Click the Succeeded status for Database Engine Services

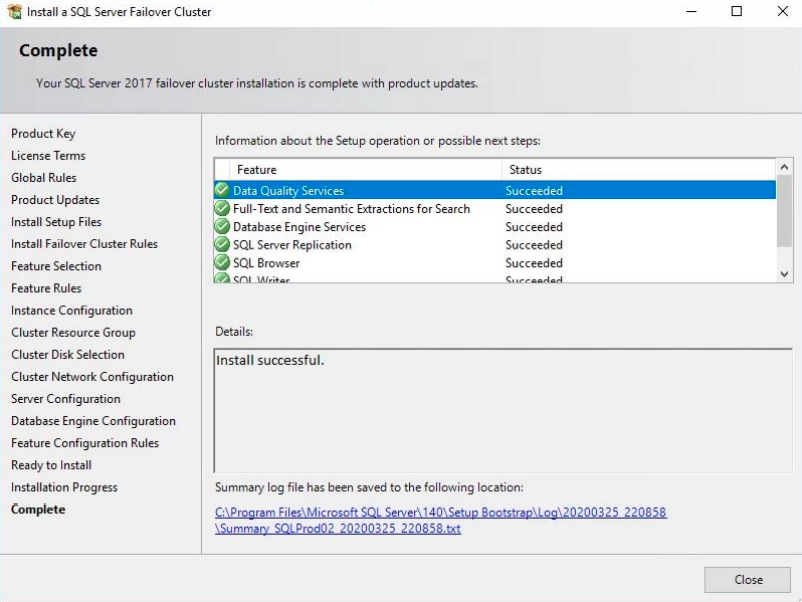click(x=534, y=227)
